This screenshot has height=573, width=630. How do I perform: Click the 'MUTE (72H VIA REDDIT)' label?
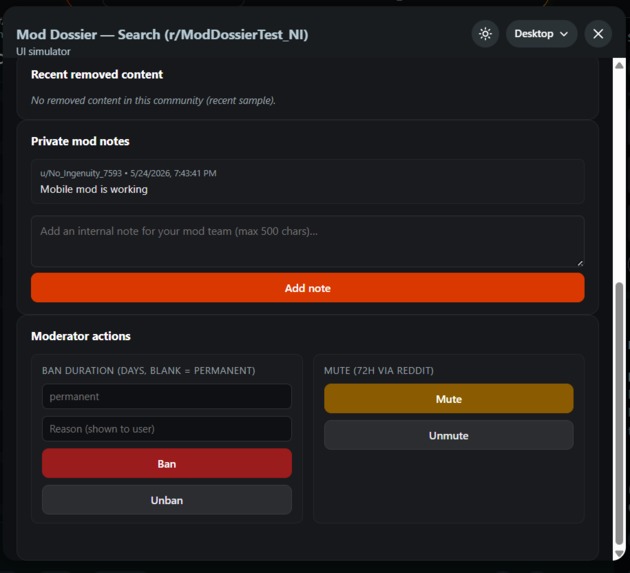coord(379,370)
